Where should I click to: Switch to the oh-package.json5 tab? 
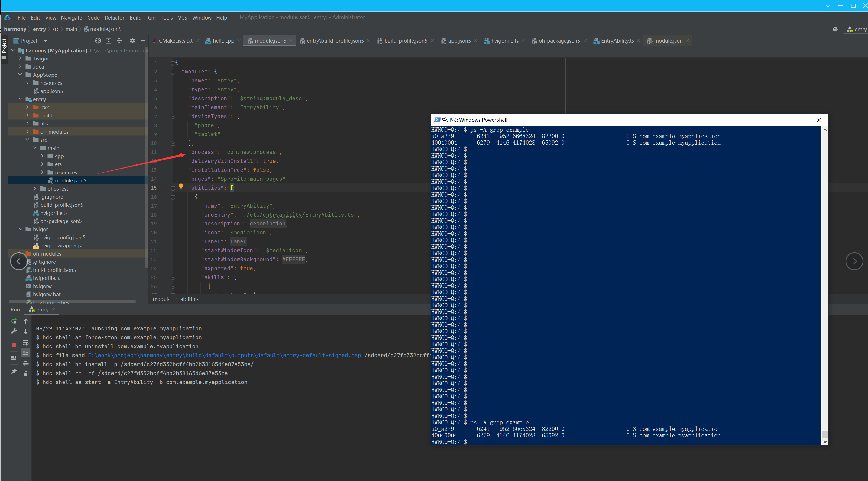559,41
